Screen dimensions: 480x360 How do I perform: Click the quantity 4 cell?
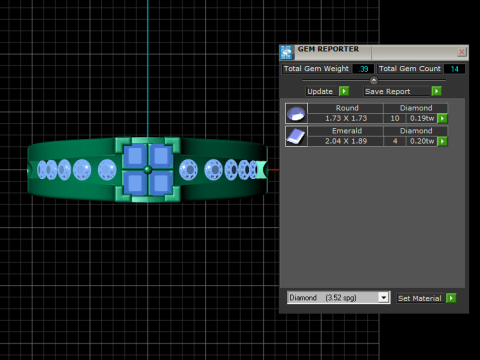point(395,141)
